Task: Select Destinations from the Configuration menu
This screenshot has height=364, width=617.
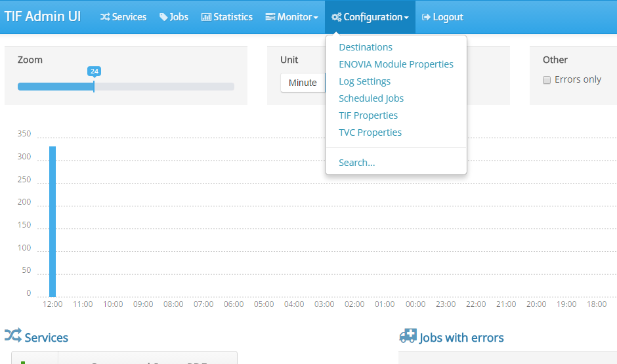Action: [366, 47]
